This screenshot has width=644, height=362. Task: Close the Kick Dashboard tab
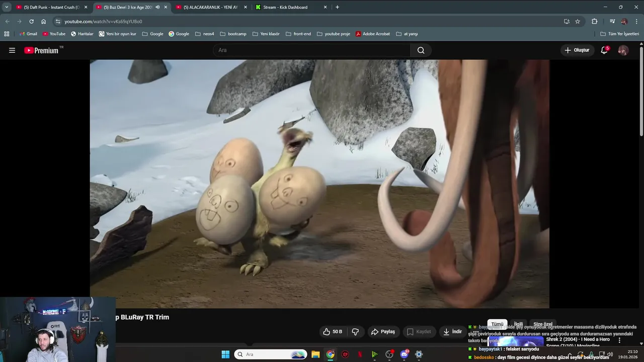(x=325, y=7)
